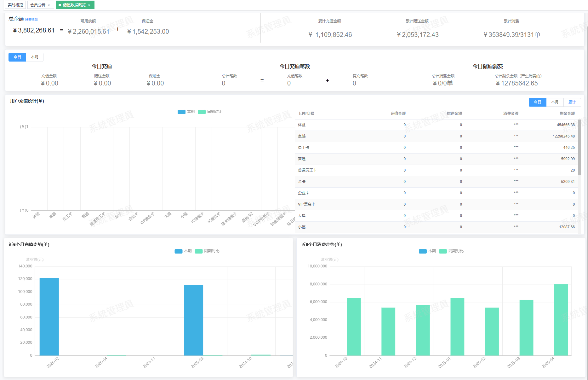Switch to the 会员分析 tab
The width and height of the screenshot is (588, 380).
[x=38, y=5]
